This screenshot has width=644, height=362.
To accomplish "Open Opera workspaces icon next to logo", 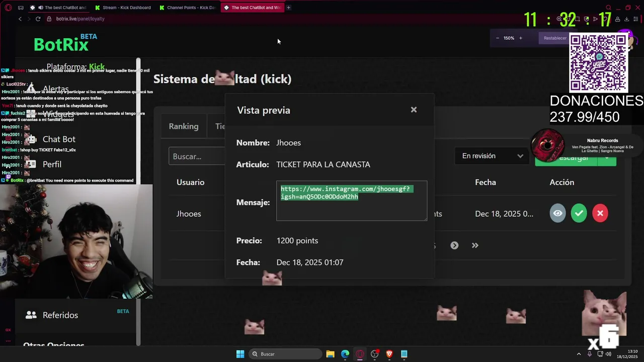I will pyautogui.click(x=21, y=8).
